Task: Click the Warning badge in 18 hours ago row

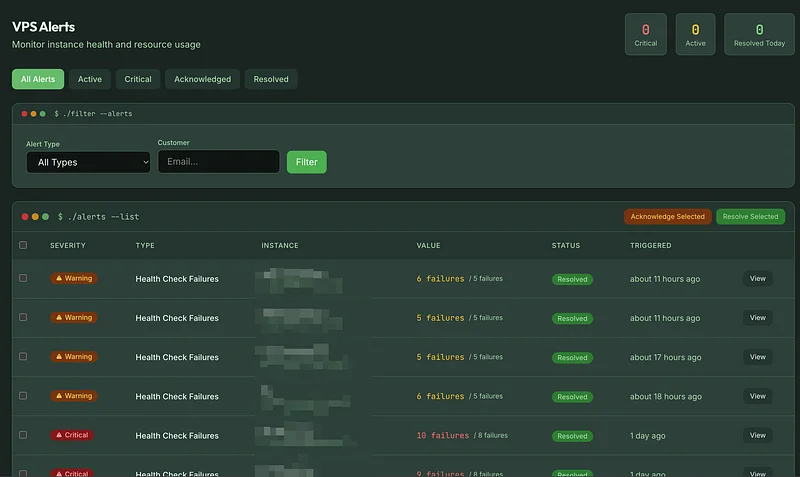Action: click(x=74, y=396)
